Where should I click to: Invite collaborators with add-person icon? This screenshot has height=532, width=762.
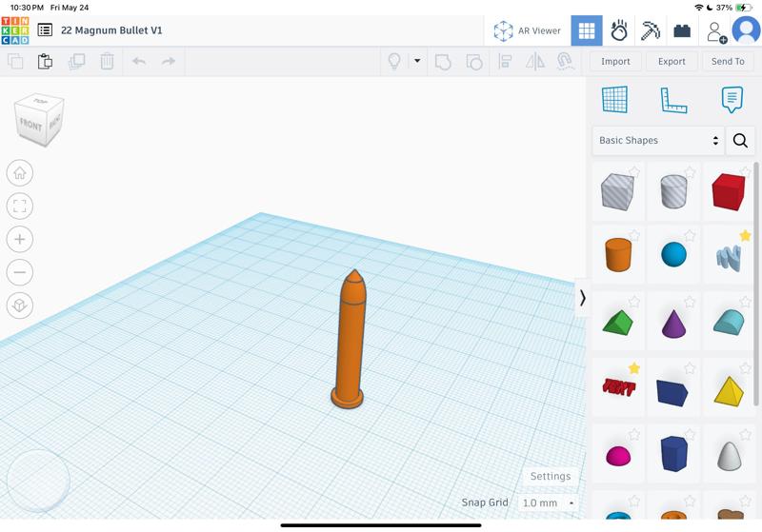[716, 32]
